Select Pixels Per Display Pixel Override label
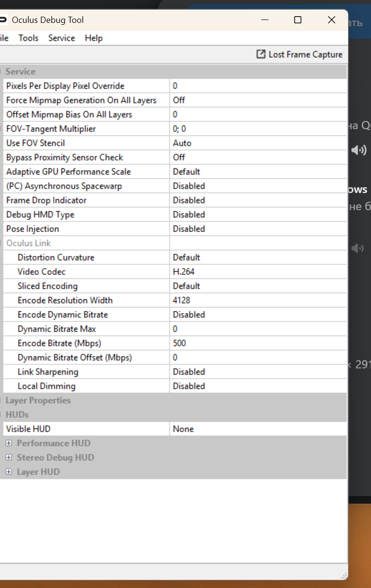 coord(65,86)
